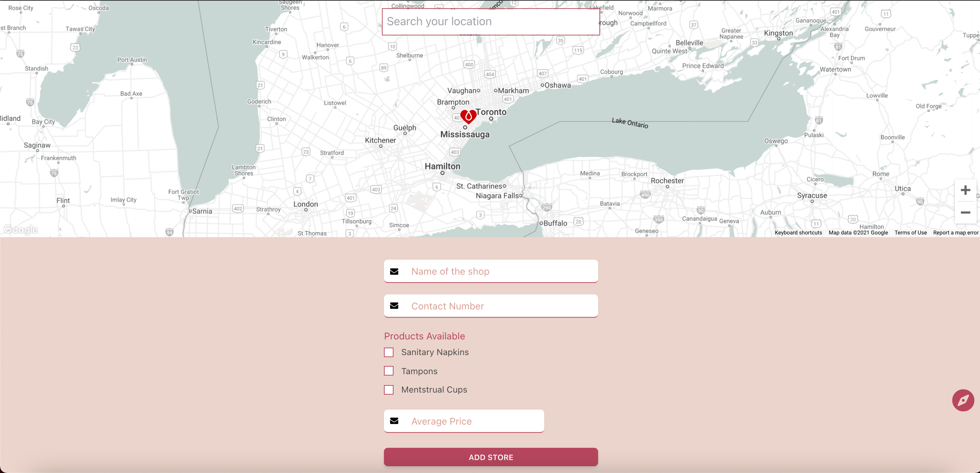Open Keyboard shortcuts on the map
This screenshot has height=473, width=980.
(x=798, y=233)
